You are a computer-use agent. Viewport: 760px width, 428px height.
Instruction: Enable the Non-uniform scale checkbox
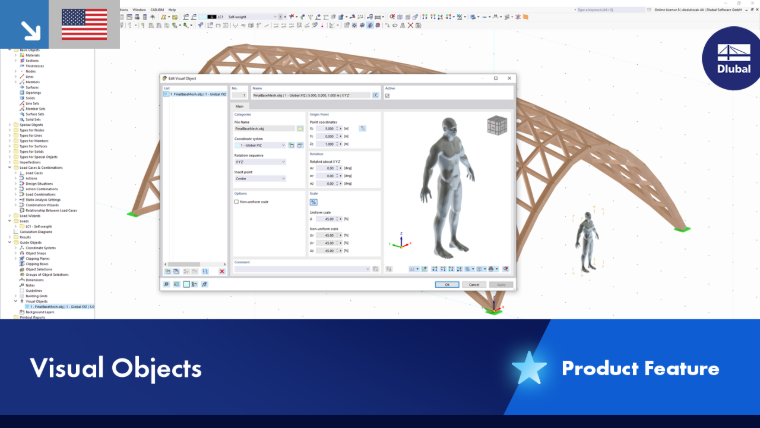[x=237, y=202]
